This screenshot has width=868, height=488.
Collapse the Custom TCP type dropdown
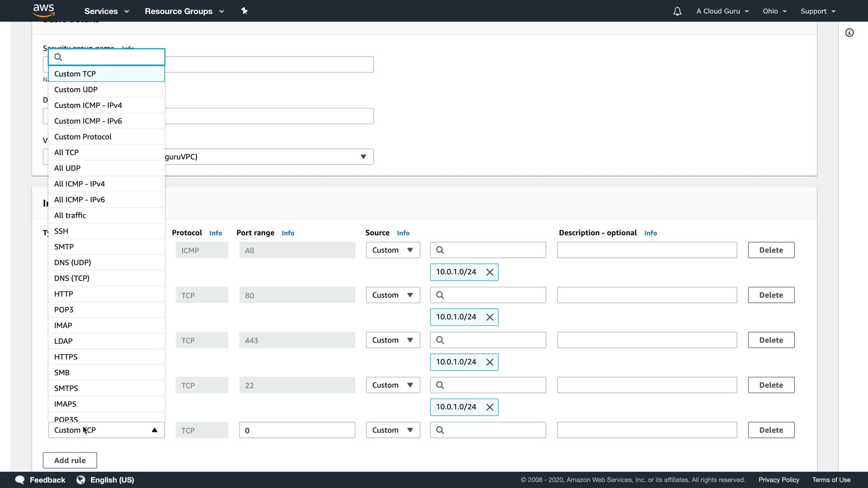[154, 430]
